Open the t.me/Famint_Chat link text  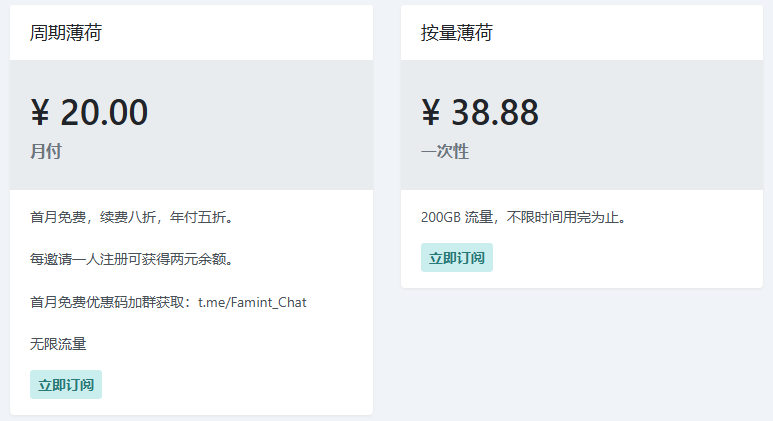(252, 302)
